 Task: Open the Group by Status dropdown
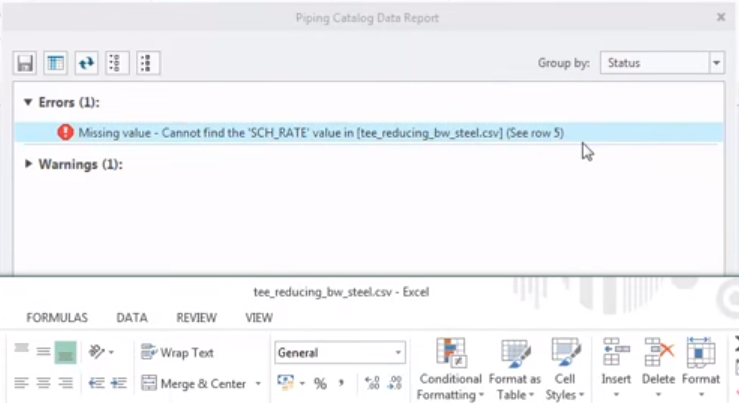716,63
